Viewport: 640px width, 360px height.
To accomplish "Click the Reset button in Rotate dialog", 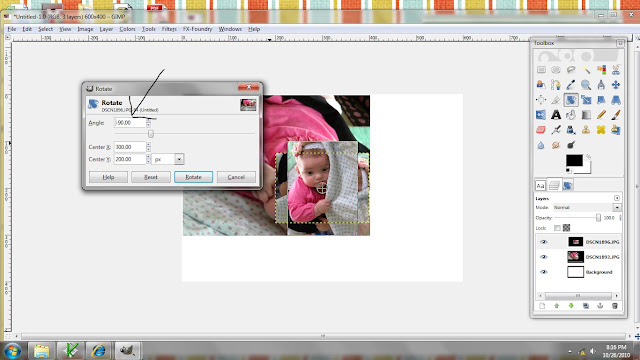I will (151, 177).
